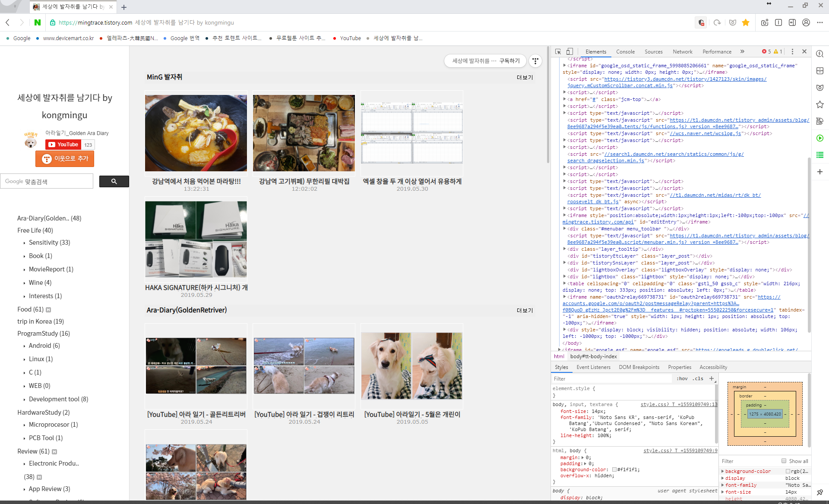Click the green play icon in the sidebar
The image size is (829, 504).
(x=820, y=138)
